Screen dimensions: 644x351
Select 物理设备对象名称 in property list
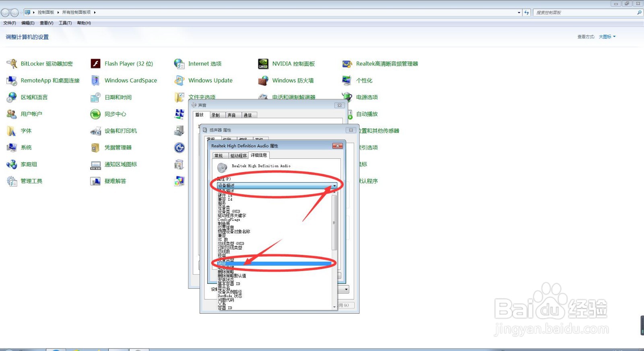click(x=234, y=232)
